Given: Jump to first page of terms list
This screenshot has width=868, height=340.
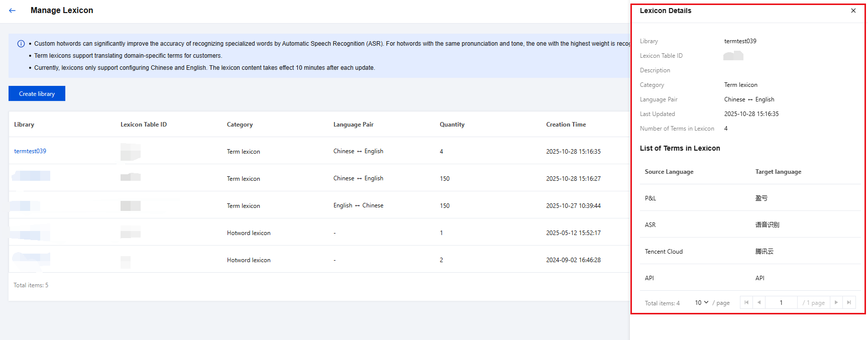Looking at the screenshot, I should (746, 302).
